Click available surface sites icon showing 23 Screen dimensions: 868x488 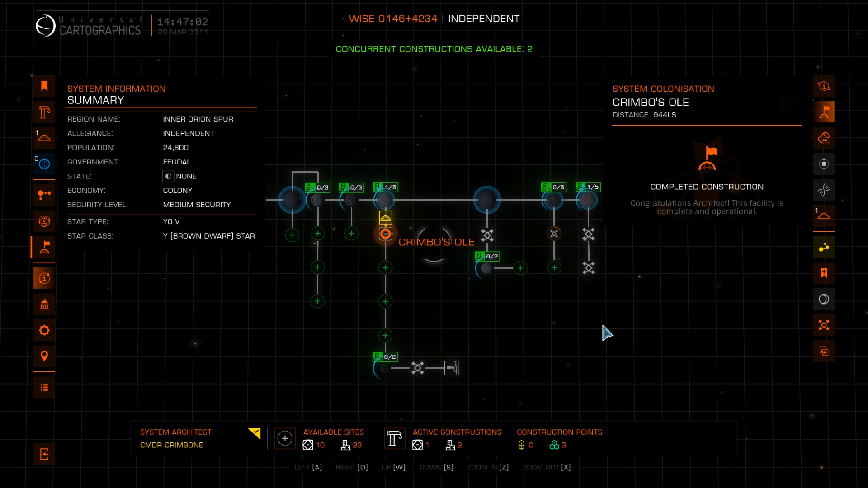pos(345,445)
